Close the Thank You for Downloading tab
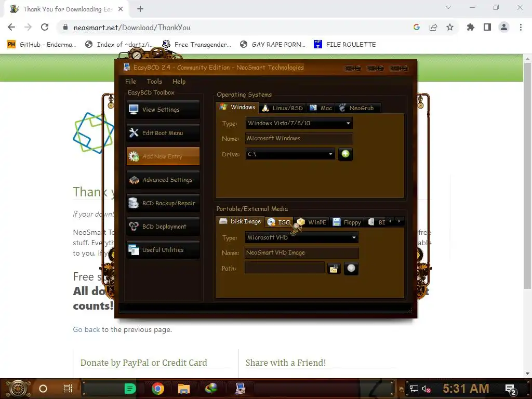Screen dimensions: 532x399 tap(121, 9)
